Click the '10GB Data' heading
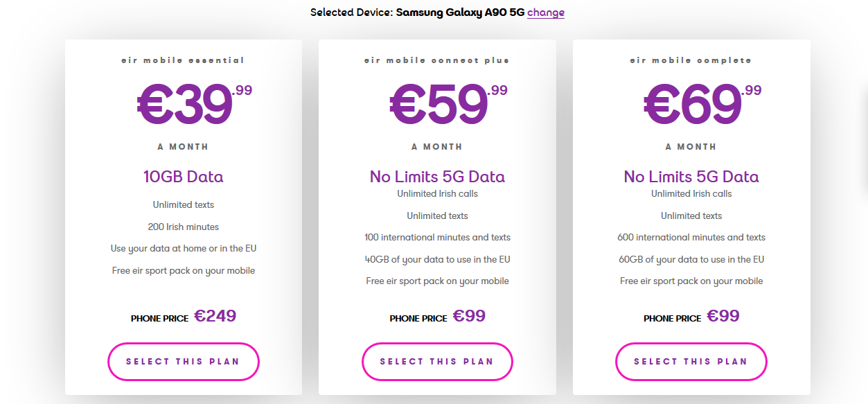This screenshot has width=868, height=404. click(184, 177)
